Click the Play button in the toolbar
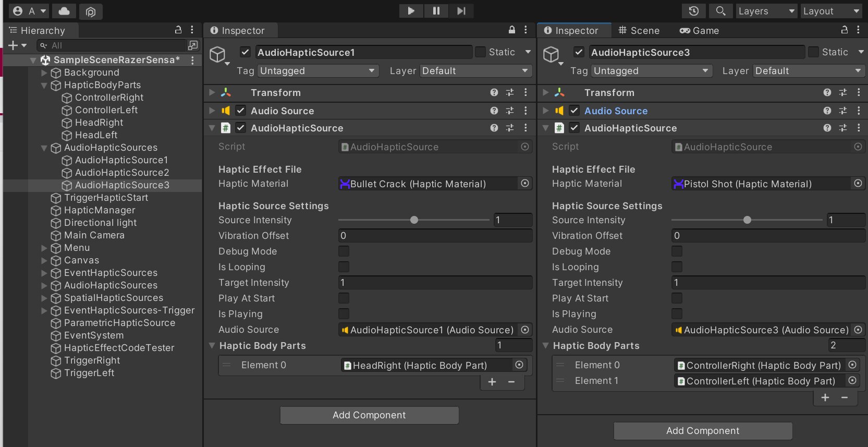 click(x=411, y=11)
